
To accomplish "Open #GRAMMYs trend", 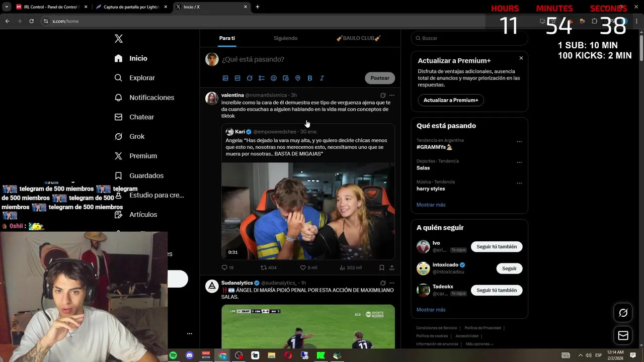I will coord(435,147).
